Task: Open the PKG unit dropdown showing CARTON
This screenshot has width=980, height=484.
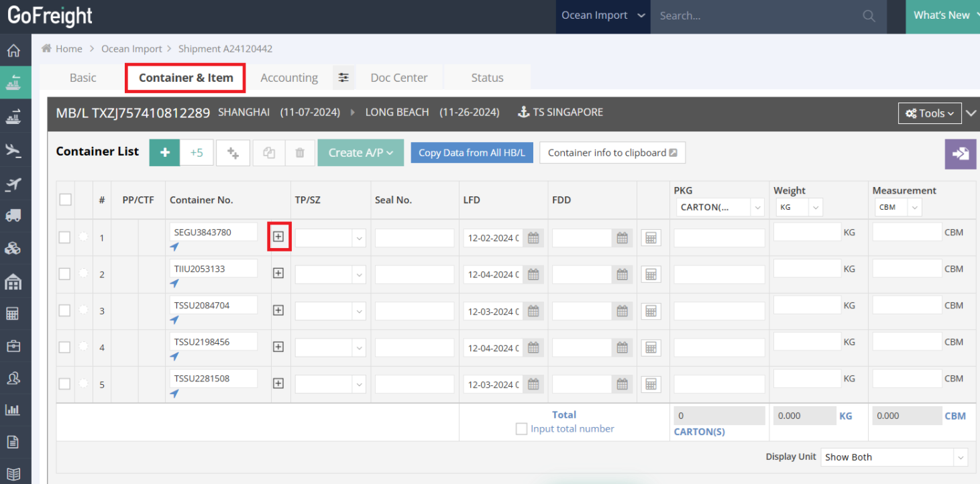Action: click(718, 207)
